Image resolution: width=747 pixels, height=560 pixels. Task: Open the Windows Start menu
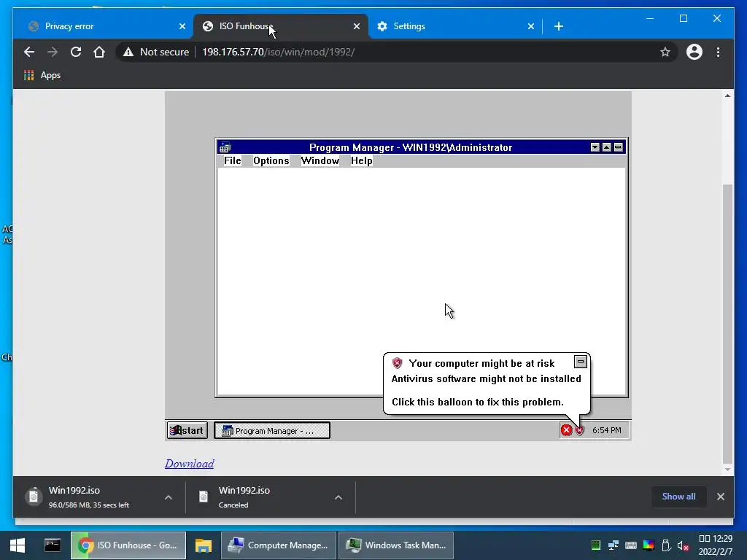tap(18, 545)
